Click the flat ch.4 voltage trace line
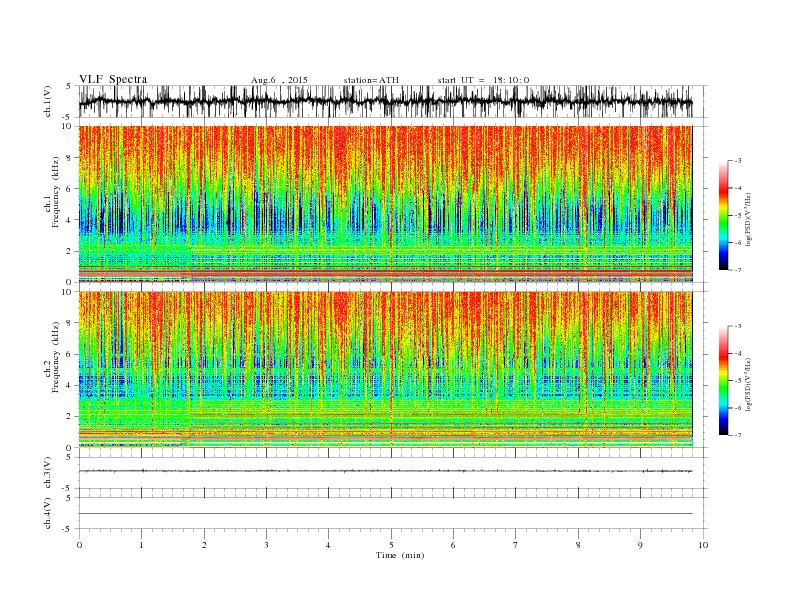This screenshot has height=612, width=792. pyautogui.click(x=385, y=514)
